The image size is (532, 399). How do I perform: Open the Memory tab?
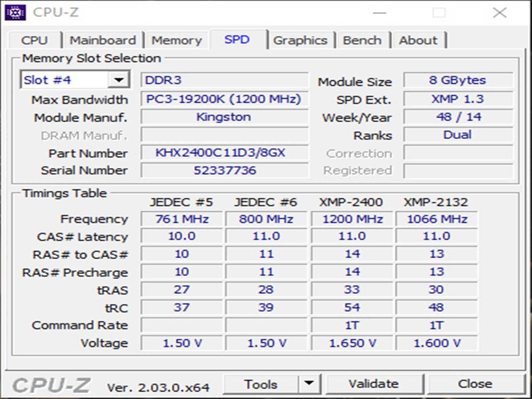(177, 40)
